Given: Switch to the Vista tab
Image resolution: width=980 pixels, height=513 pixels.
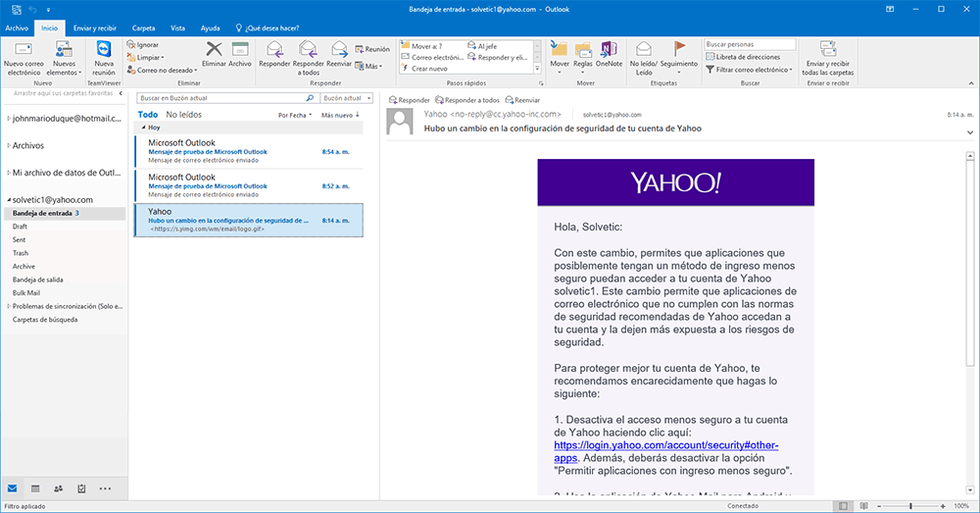Looking at the screenshot, I should pos(178,28).
